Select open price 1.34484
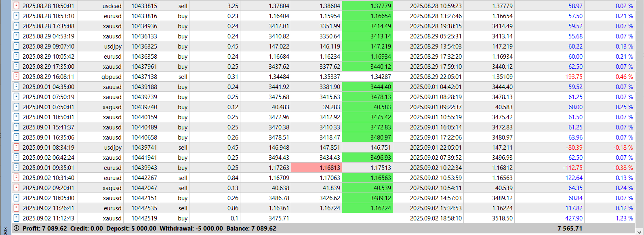The width and height of the screenshot is (644, 235). pyautogui.click(x=279, y=77)
